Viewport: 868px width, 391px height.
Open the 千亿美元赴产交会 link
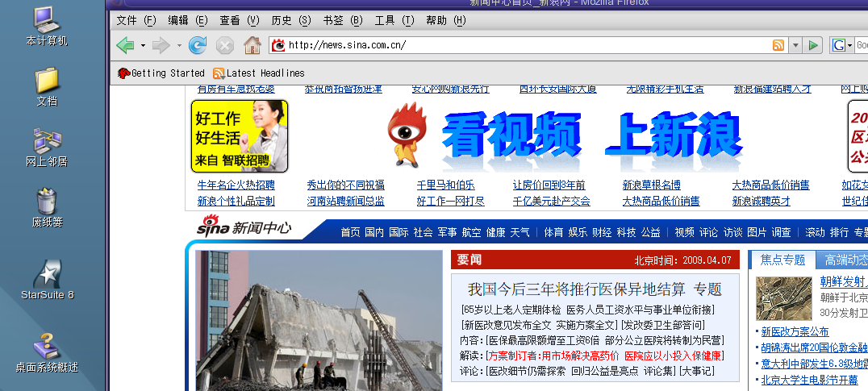coord(551,201)
